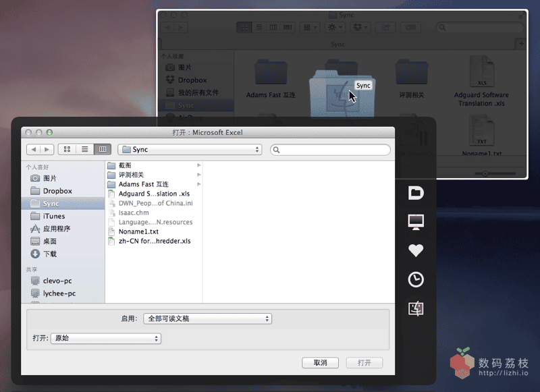Select file Noname1.txt in the dialog
The image size is (540, 392).
[154, 231]
